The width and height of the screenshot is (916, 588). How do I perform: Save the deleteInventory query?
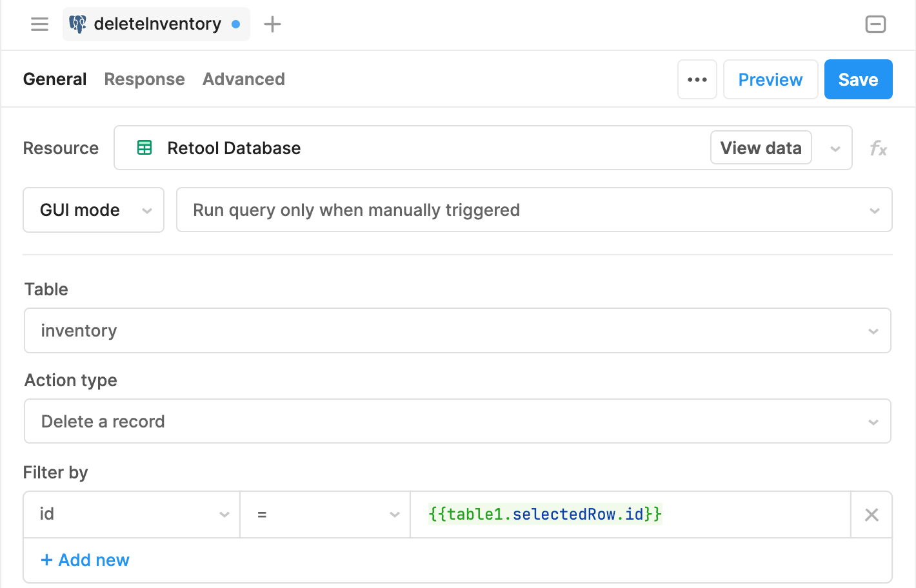859,79
